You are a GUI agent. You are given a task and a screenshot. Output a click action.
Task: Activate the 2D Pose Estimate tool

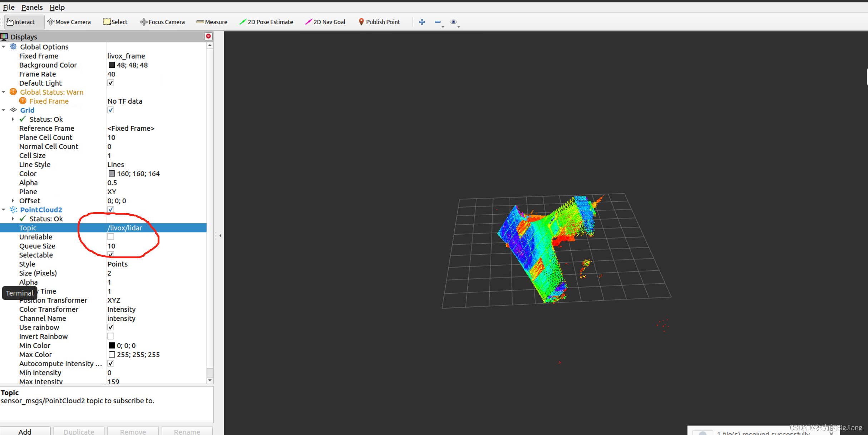click(x=266, y=22)
